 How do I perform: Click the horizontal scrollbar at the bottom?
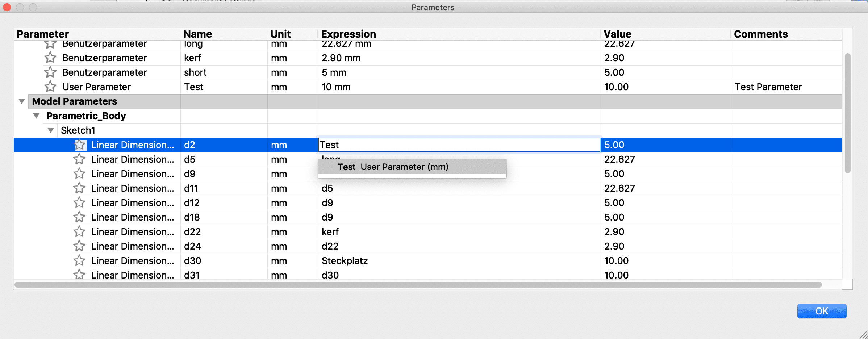(417, 285)
